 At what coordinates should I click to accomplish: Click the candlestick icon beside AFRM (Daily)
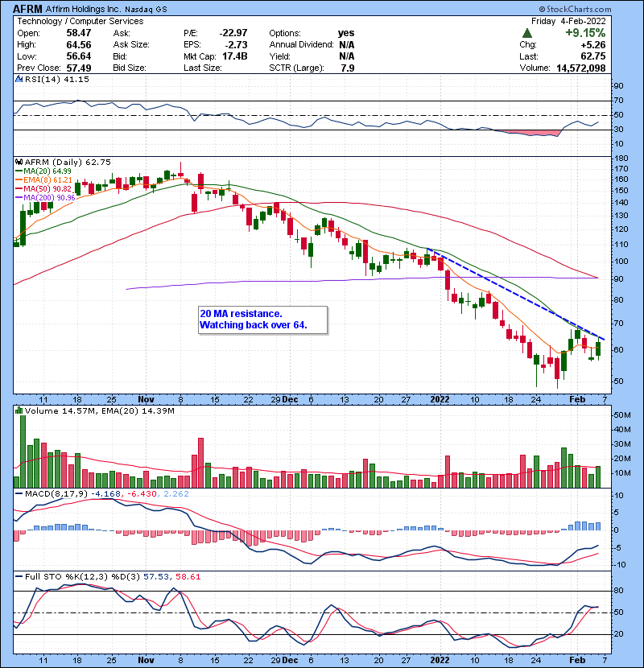(x=19, y=162)
